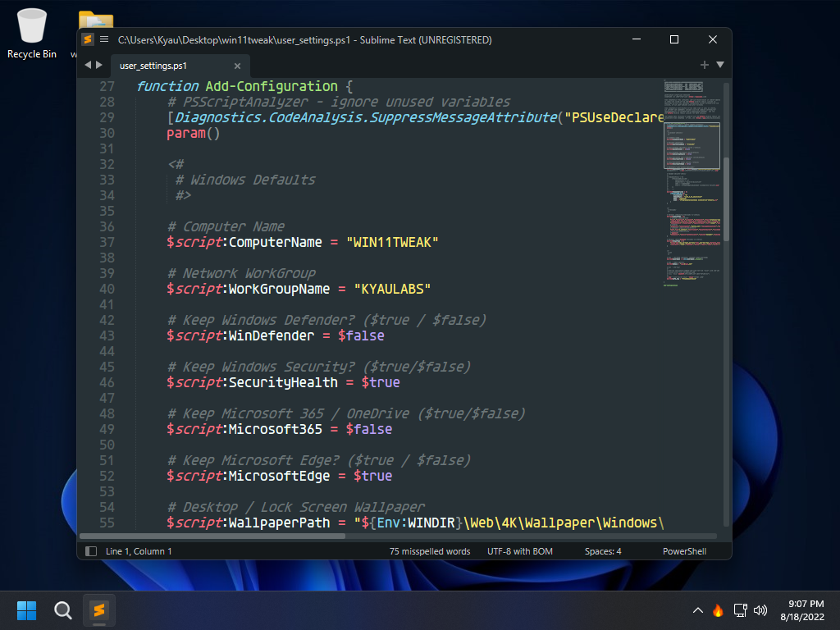Select the folder icon behind Sublime window

pos(96,20)
